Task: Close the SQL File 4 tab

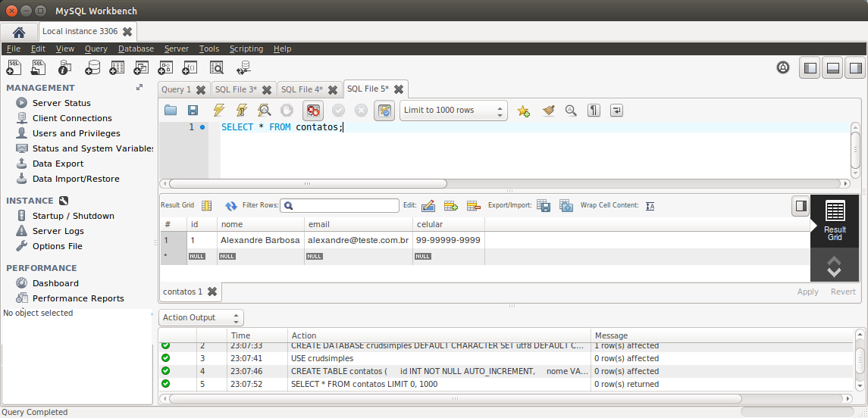Action: click(x=333, y=89)
